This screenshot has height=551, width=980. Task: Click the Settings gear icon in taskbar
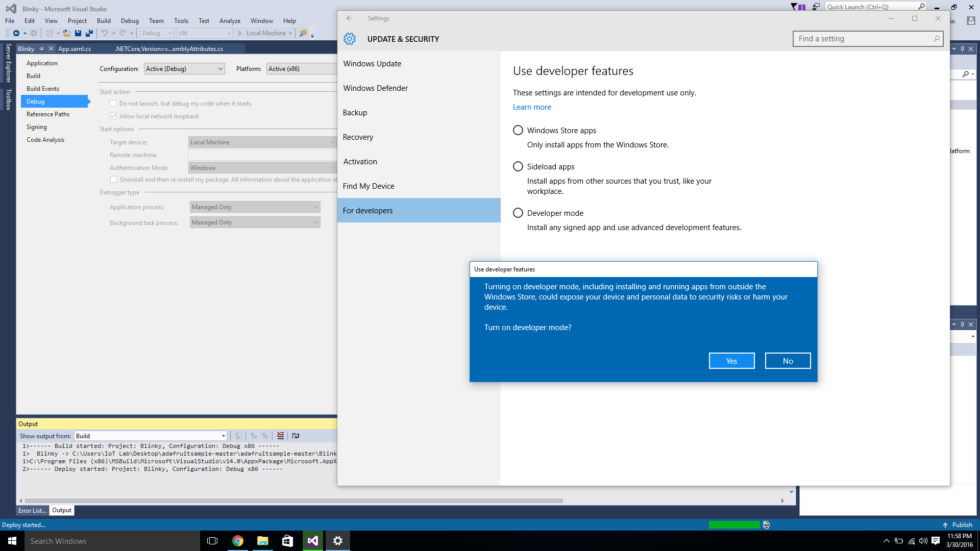click(x=337, y=541)
